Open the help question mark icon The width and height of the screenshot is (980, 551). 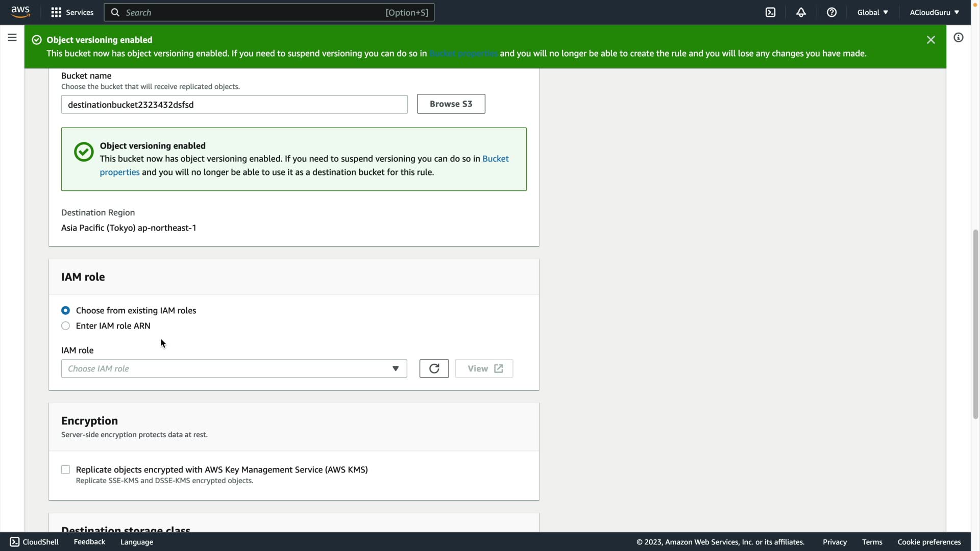point(831,12)
